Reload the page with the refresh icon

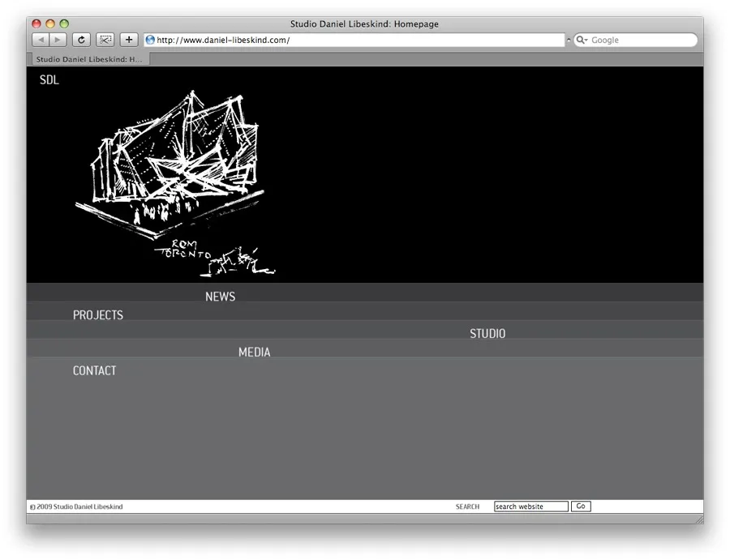(x=81, y=40)
